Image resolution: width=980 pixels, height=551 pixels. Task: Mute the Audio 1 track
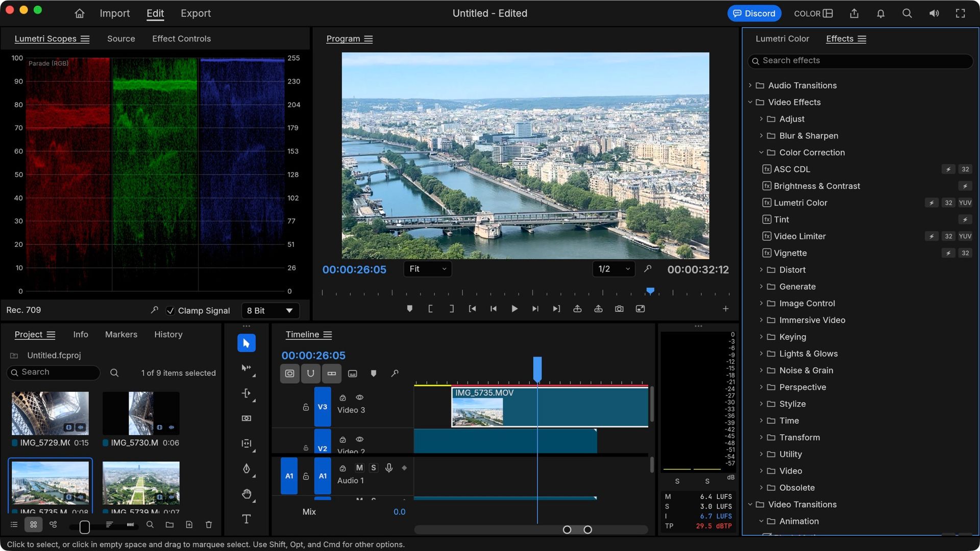[359, 468]
